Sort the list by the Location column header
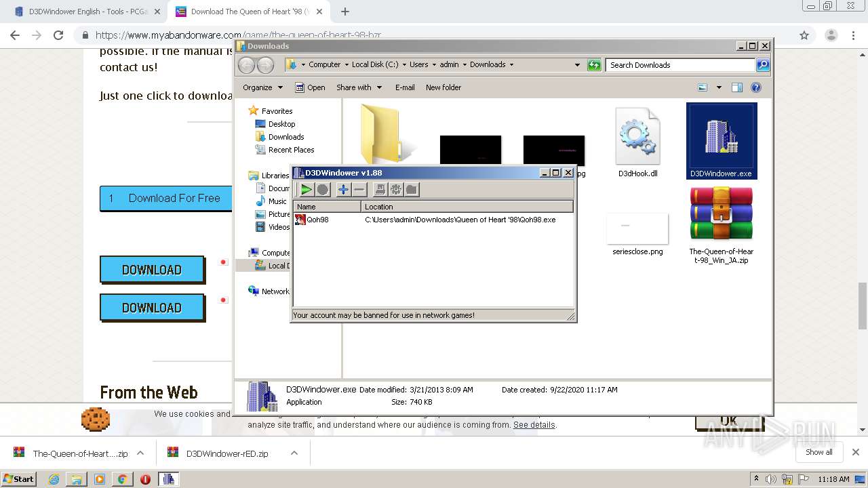The height and width of the screenshot is (488, 868). [467, 207]
